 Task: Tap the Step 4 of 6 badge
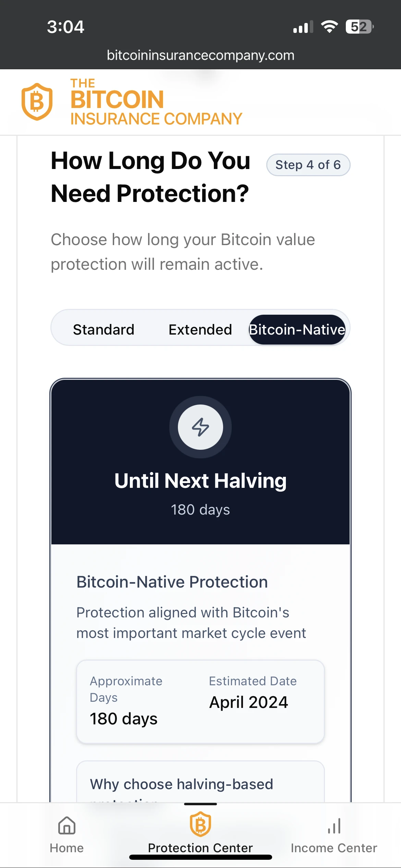pos(308,165)
